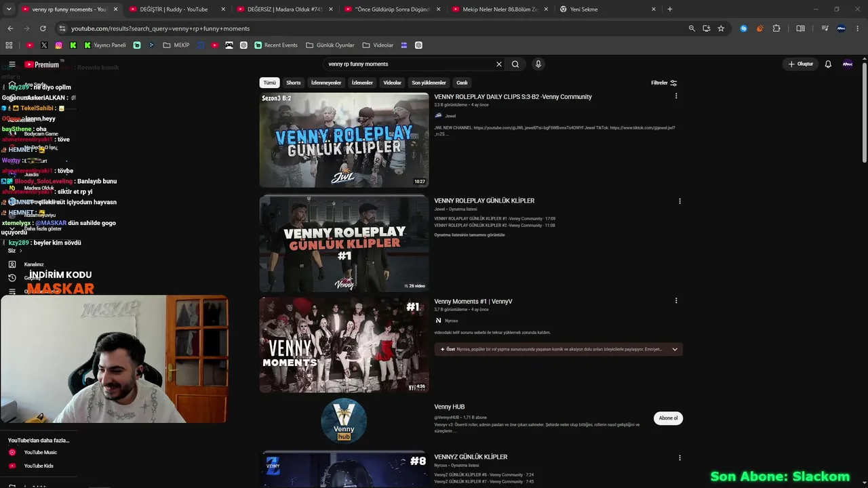
Task: Open the browser extensions puzzle icon
Action: tap(776, 28)
